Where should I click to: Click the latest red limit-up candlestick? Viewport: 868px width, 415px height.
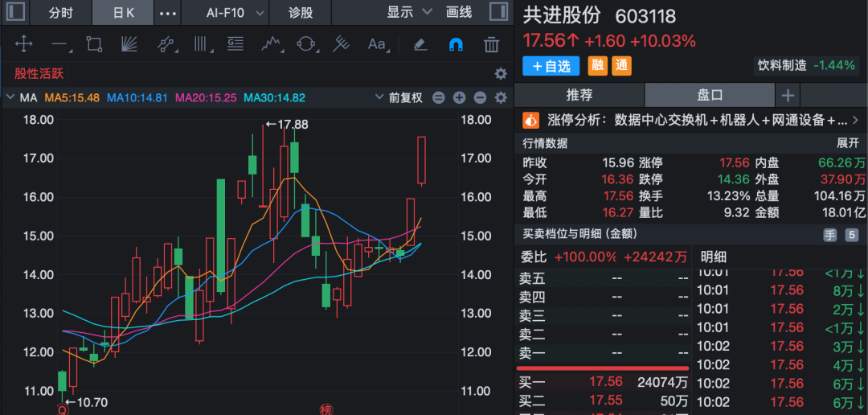click(421, 159)
